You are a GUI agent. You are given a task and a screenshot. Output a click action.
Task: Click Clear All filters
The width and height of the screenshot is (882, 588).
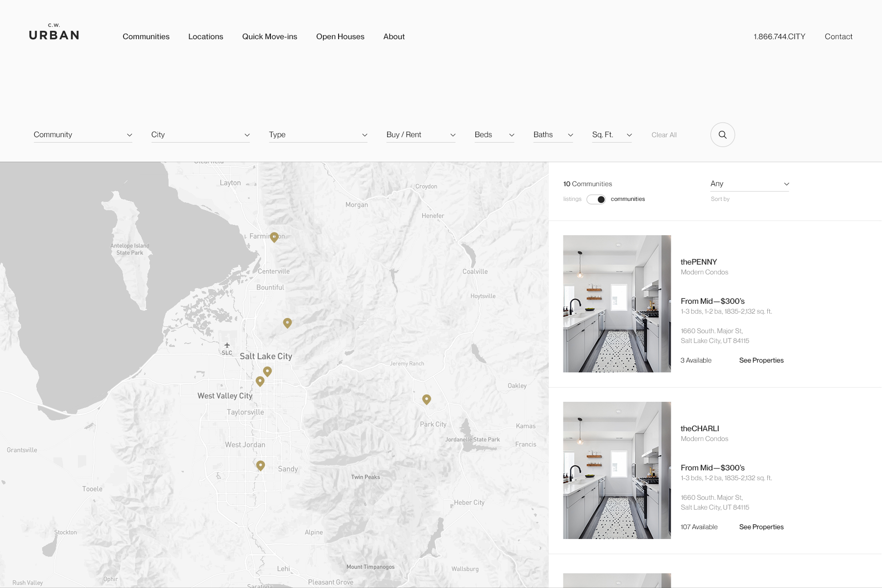(664, 135)
